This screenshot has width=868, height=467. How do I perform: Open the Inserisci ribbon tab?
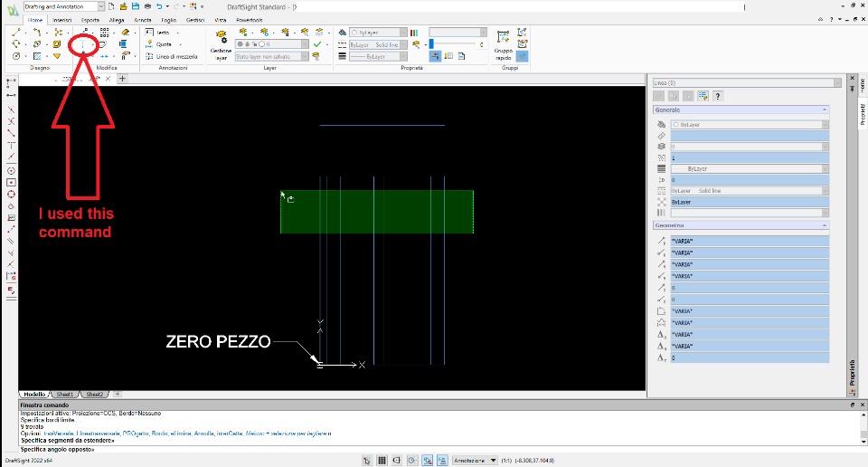(x=62, y=20)
